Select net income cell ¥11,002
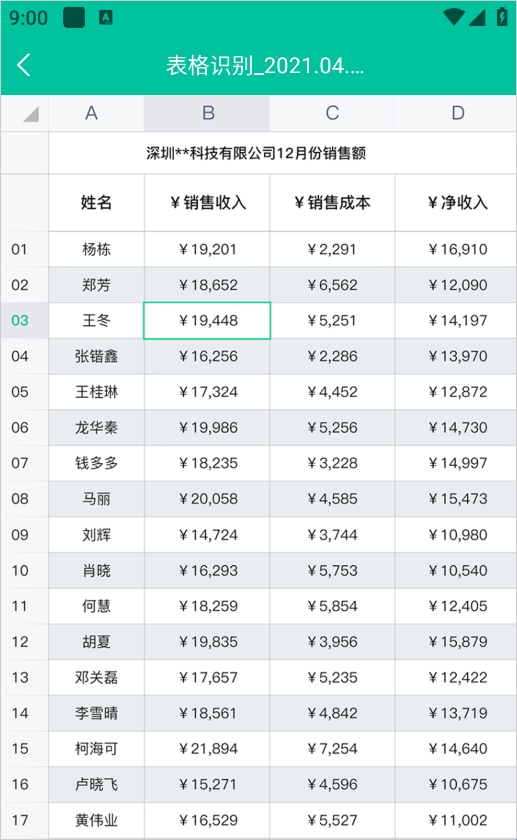The image size is (517, 840). [x=456, y=820]
